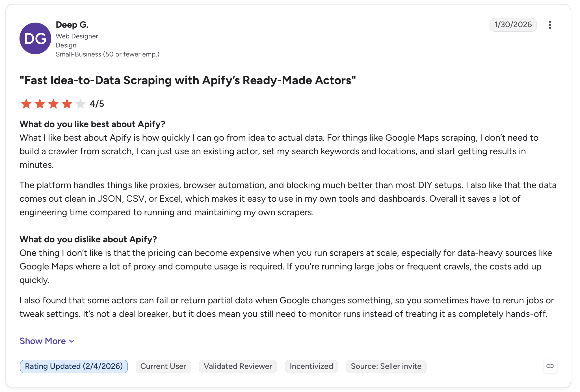Click the Validated Reviewer tag

click(238, 366)
